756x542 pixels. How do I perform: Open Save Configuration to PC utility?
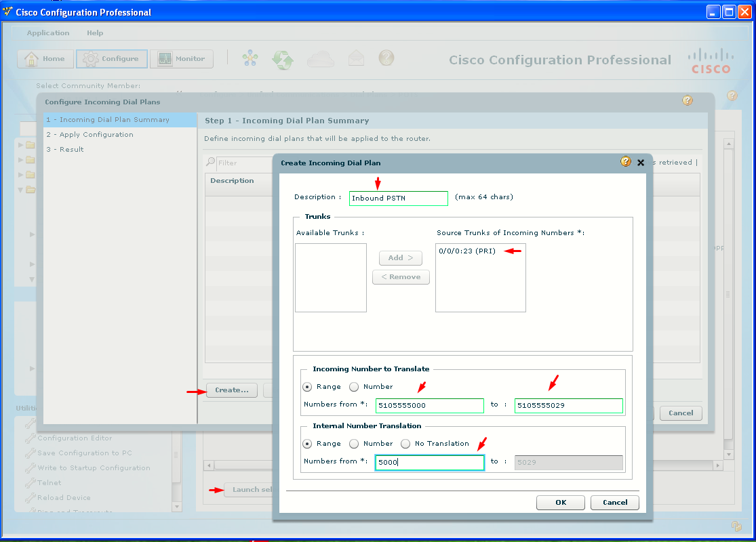point(84,453)
